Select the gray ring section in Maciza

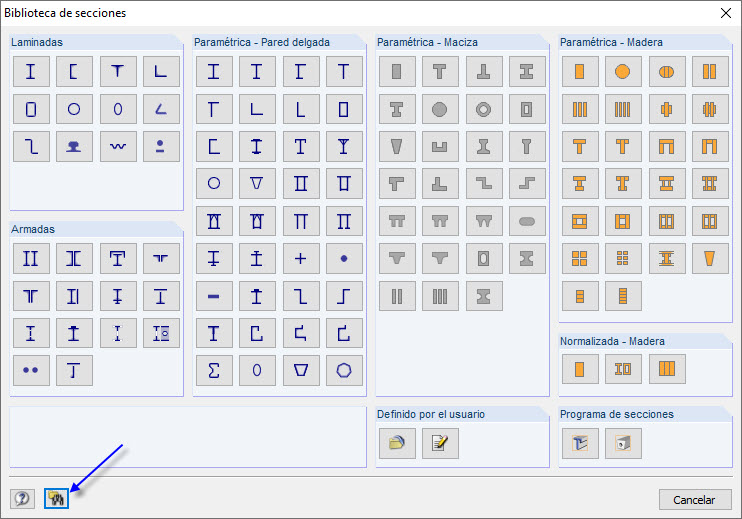click(484, 109)
